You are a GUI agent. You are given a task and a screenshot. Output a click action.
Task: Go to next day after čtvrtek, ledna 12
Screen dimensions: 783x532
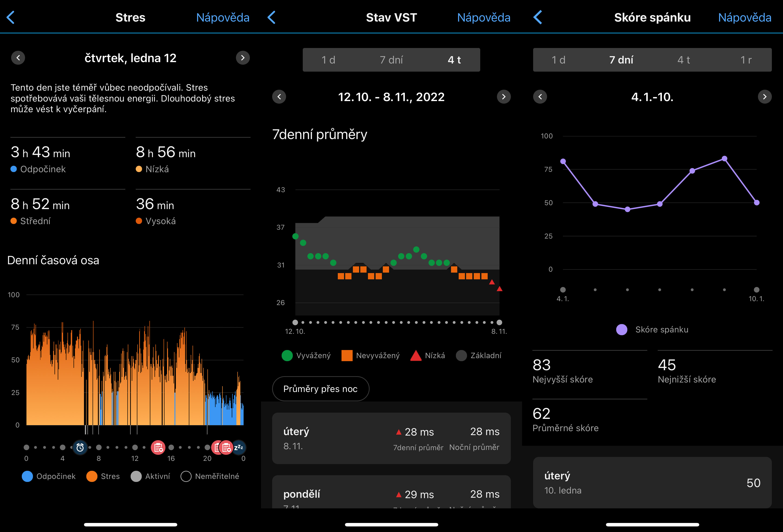[243, 58]
